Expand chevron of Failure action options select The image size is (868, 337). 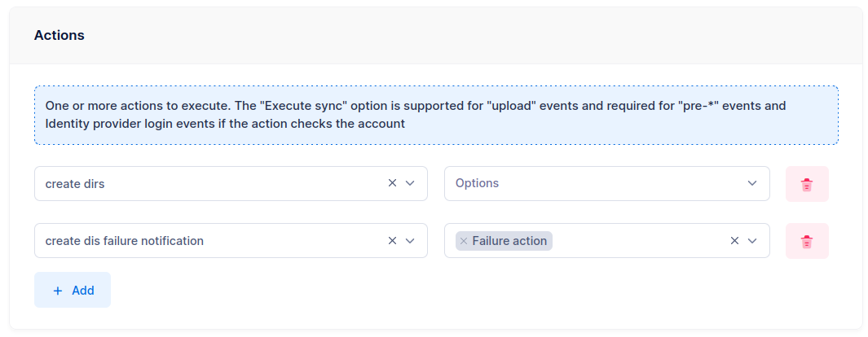click(752, 241)
